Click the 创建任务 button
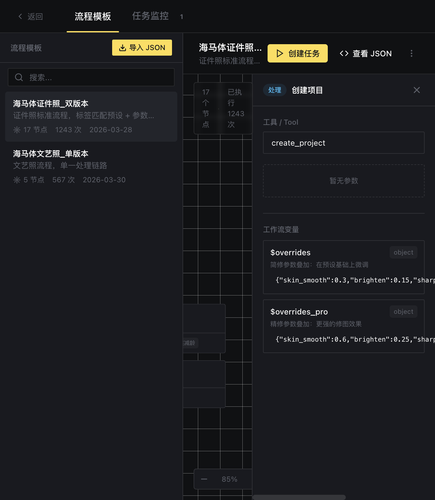The image size is (435, 500). 297,53
